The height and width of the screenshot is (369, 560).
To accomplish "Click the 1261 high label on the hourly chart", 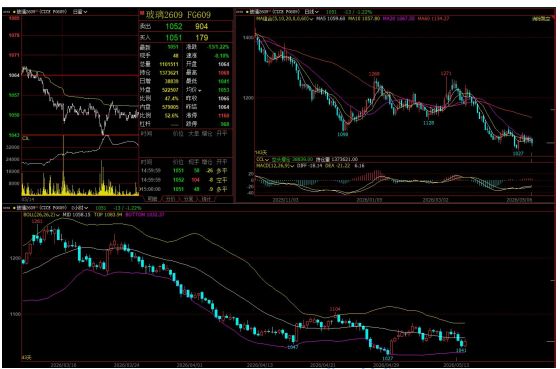I will (x=37, y=221).
